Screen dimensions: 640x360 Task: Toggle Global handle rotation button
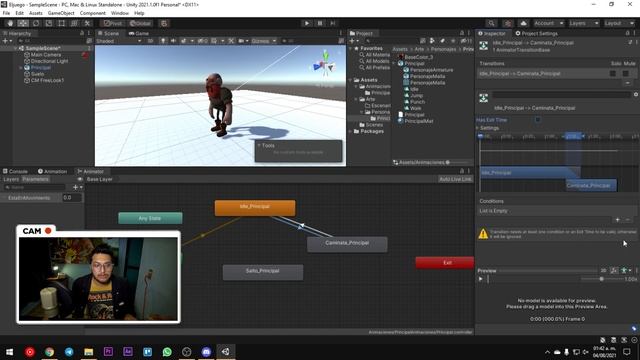click(140, 23)
